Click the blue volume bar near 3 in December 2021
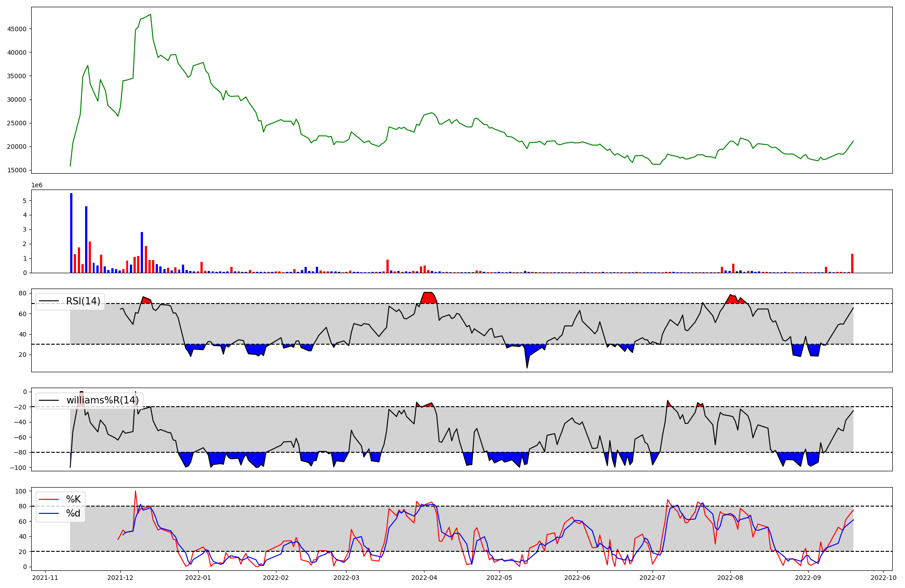The height and width of the screenshot is (588, 905). point(142,252)
